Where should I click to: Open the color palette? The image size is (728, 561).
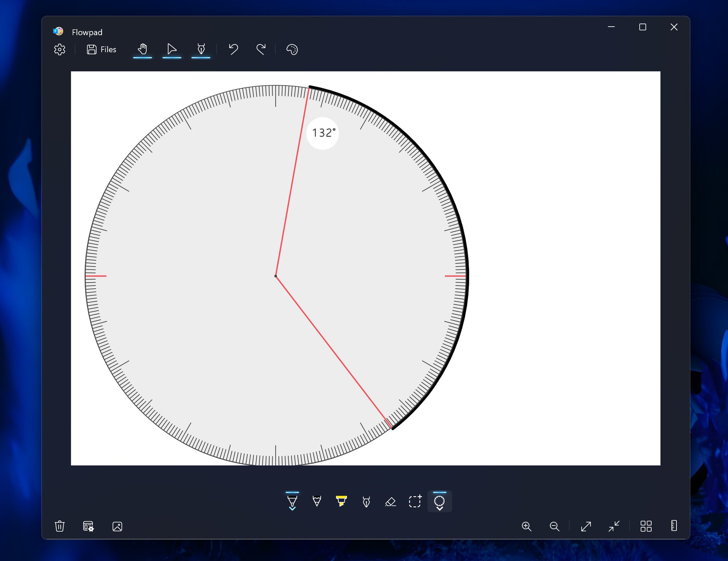point(291,49)
